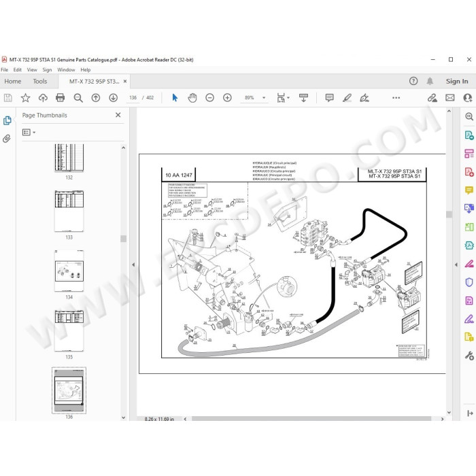Open the Create PDF tool icon
Viewport: 476px width, 476px height.
[469, 172]
